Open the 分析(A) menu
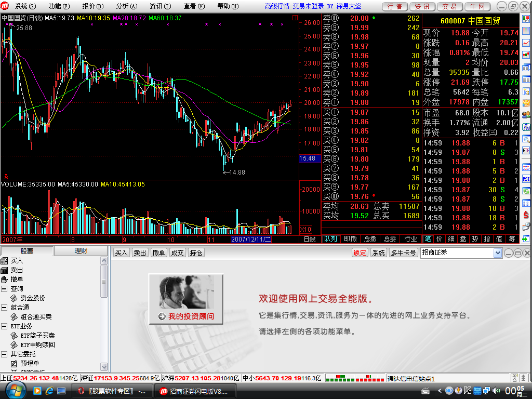The height and width of the screenshot is (399, 532). coord(126,6)
